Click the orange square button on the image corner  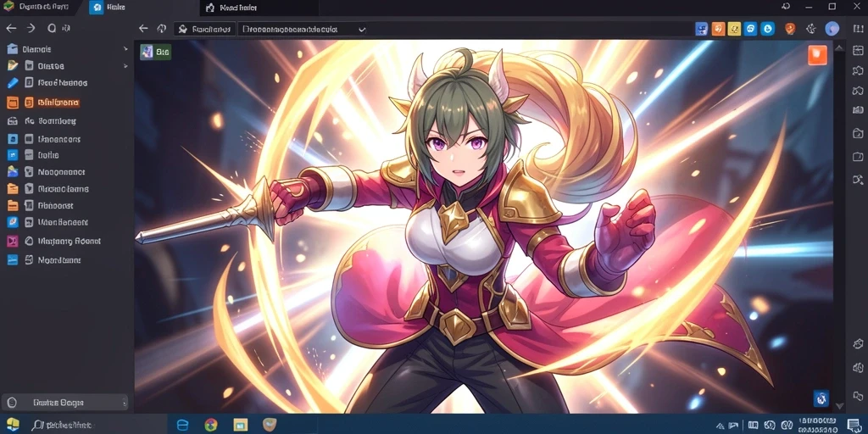click(x=818, y=55)
